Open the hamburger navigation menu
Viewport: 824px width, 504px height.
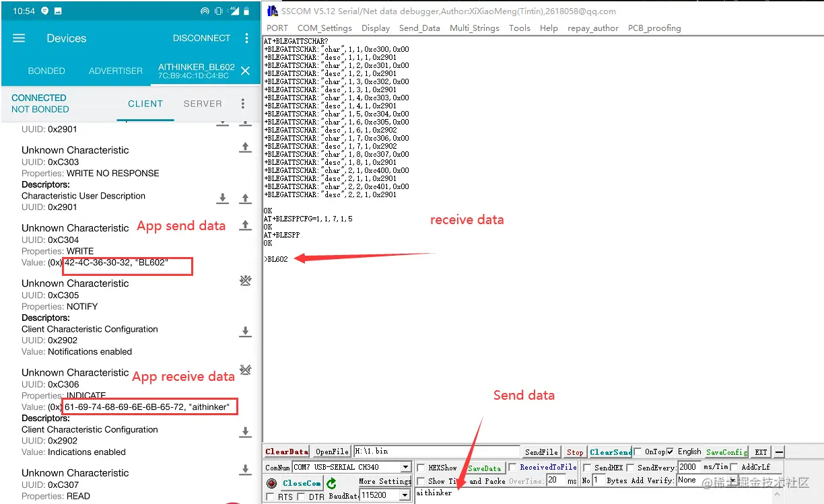tap(19, 38)
